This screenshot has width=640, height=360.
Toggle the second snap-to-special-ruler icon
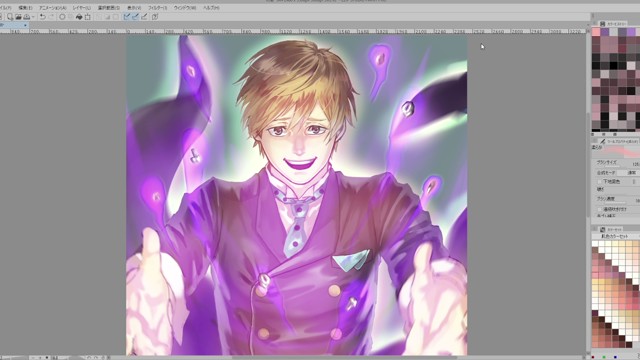click(x=136, y=17)
